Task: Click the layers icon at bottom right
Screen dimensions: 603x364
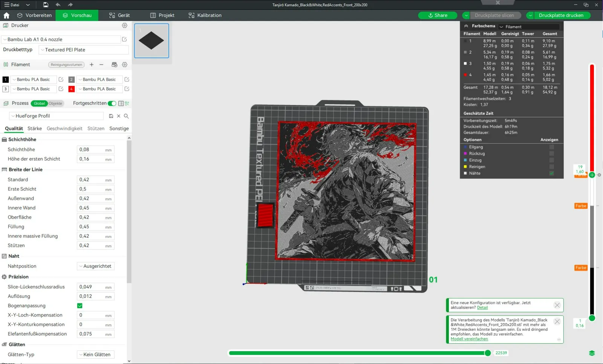Action: (592, 353)
